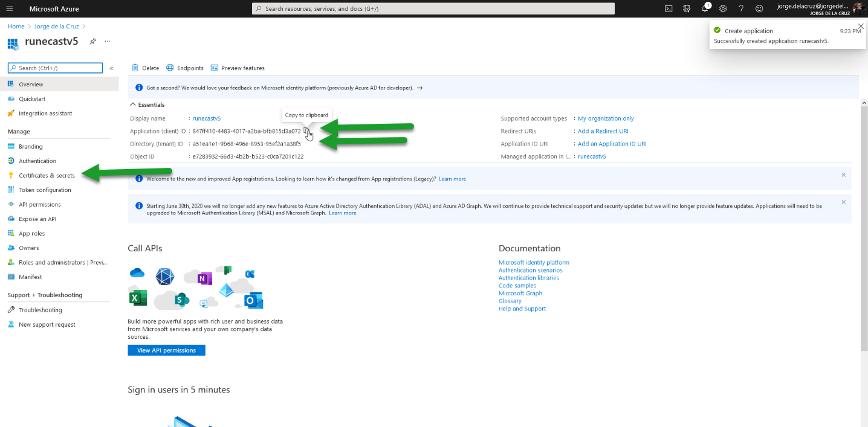
Task: Click Preview features toolbar button
Action: 238,68
